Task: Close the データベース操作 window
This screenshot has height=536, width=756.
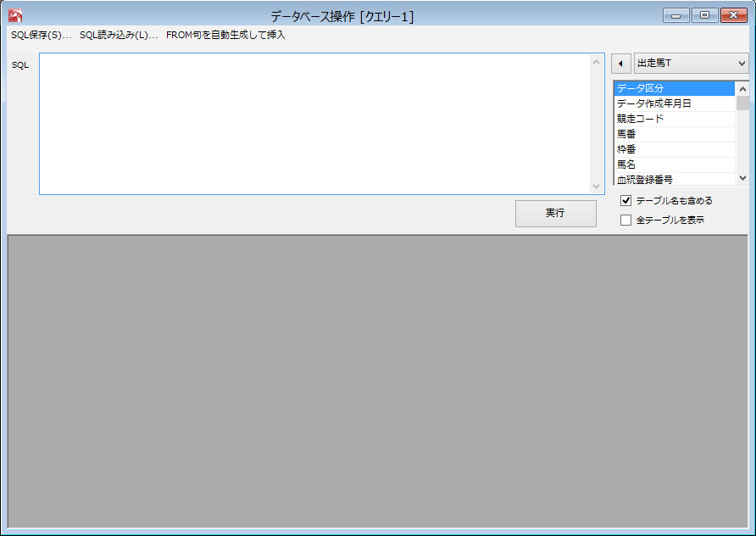Action: [733, 15]
